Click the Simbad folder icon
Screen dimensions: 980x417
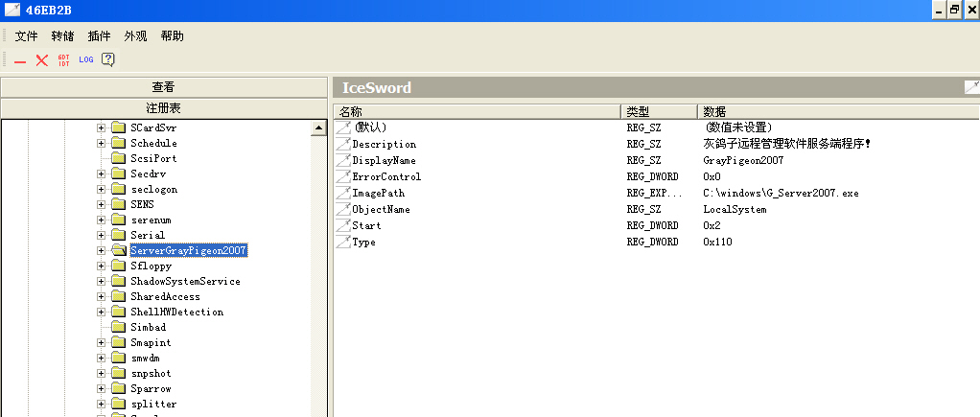(x=118, y=327)
